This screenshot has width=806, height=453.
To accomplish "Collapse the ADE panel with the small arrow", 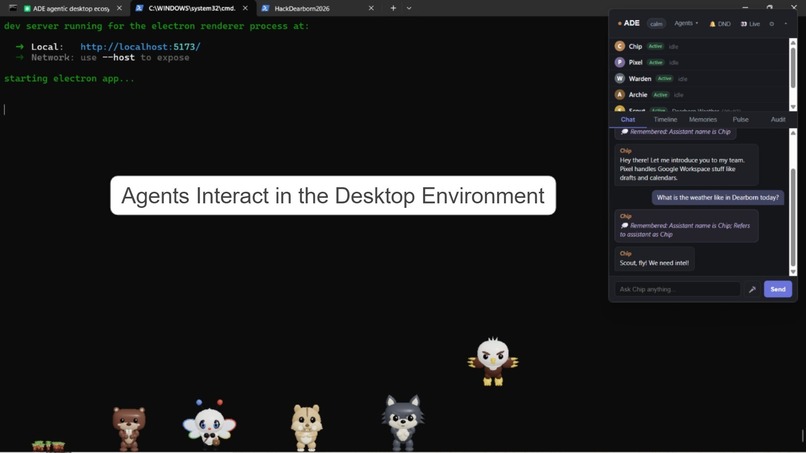I will [785, 24].
